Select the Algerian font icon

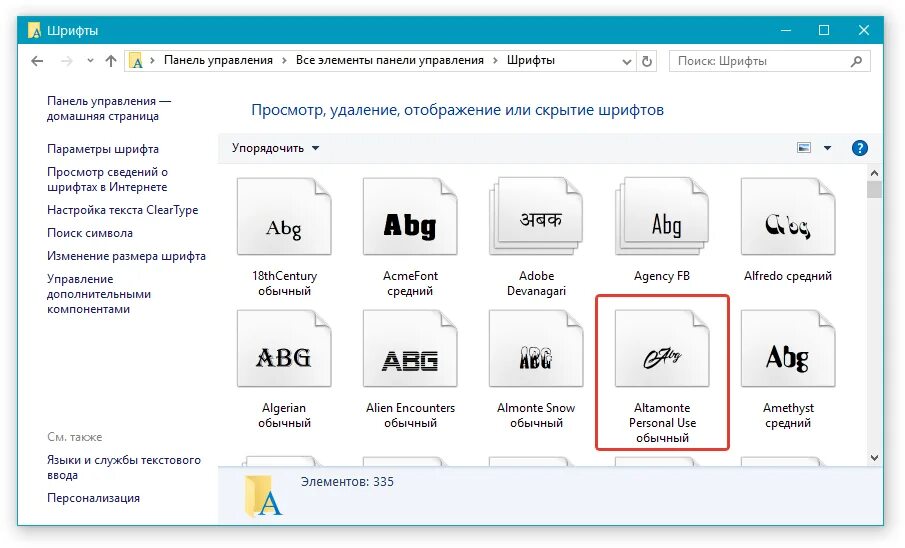click(x=284, y=349)
